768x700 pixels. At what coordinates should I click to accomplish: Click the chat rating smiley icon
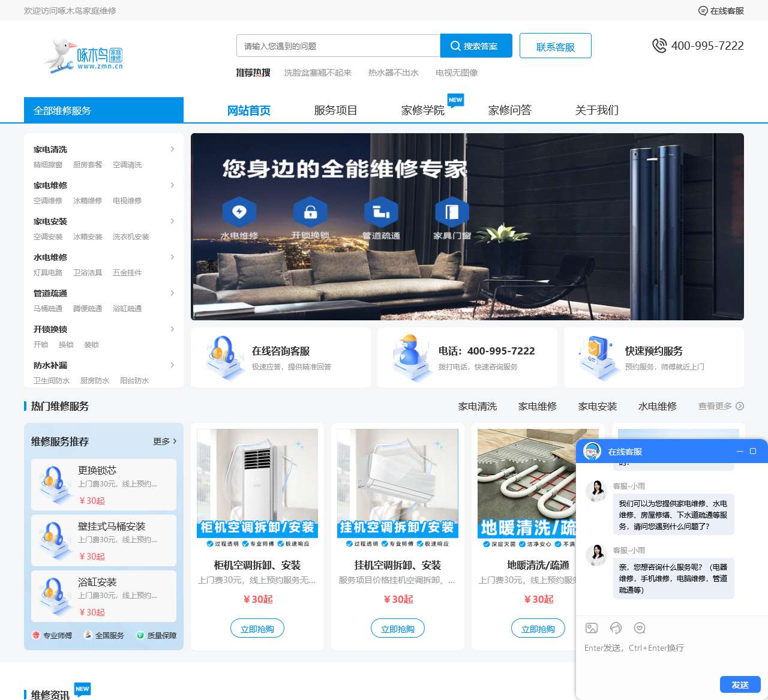[640, 628]
